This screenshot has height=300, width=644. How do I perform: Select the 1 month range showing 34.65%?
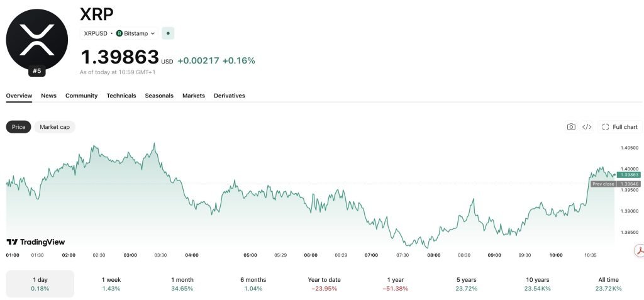pyautogui.click(x=182, y=284)
